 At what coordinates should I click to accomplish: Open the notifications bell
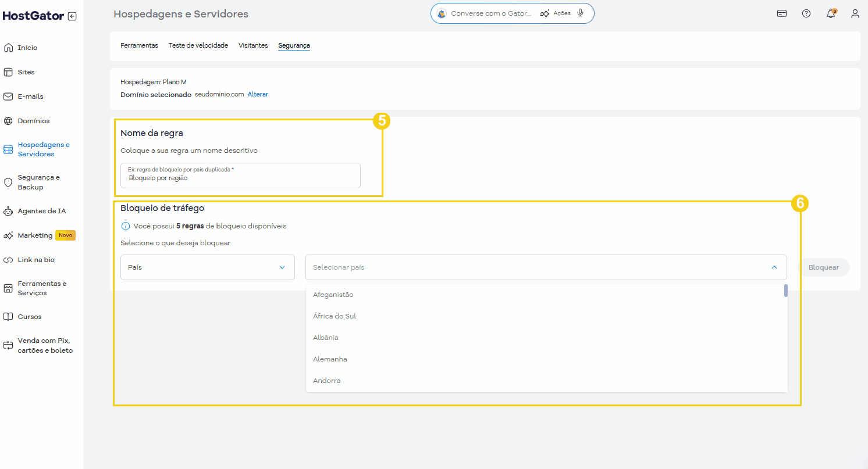pos(831,13)
